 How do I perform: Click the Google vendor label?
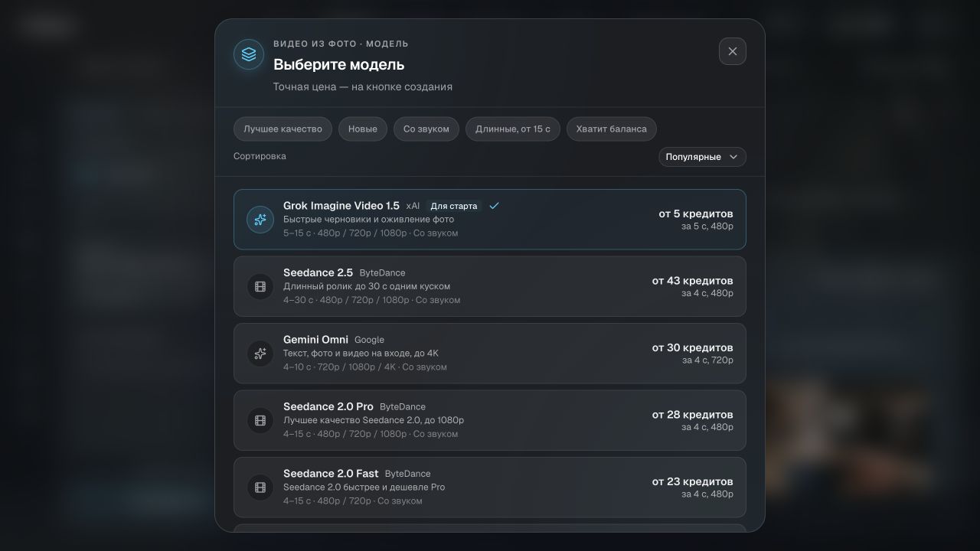pos(370,340)
